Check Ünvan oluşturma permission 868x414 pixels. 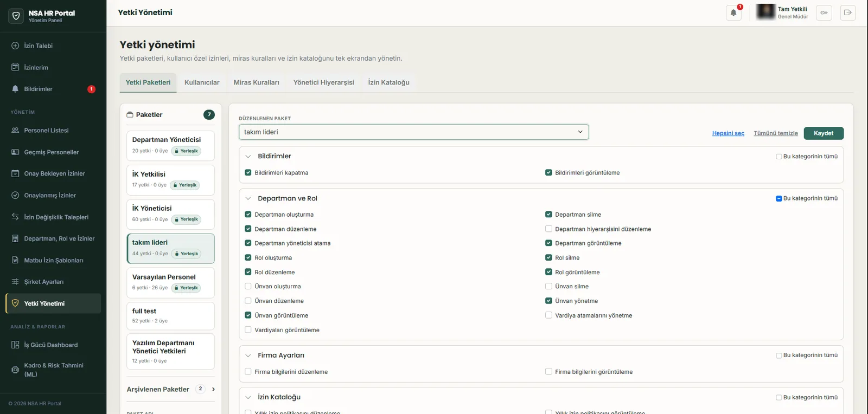point(248,286)
